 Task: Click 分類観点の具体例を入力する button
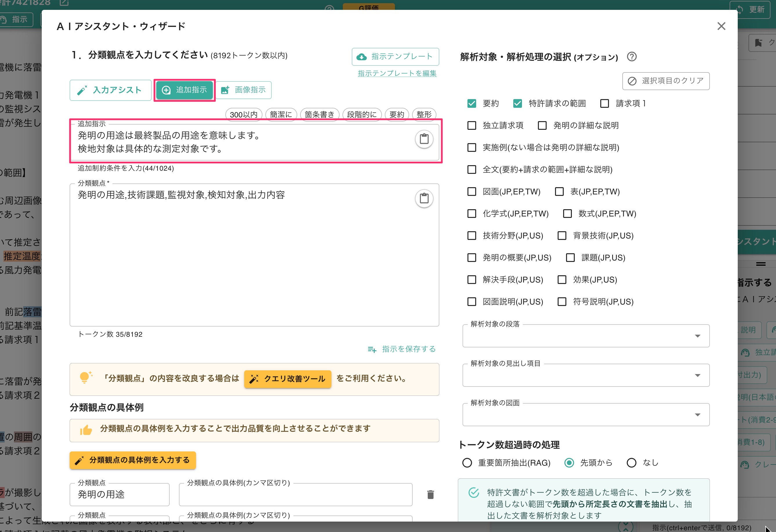pyautogui.click(x=133, y=460)
